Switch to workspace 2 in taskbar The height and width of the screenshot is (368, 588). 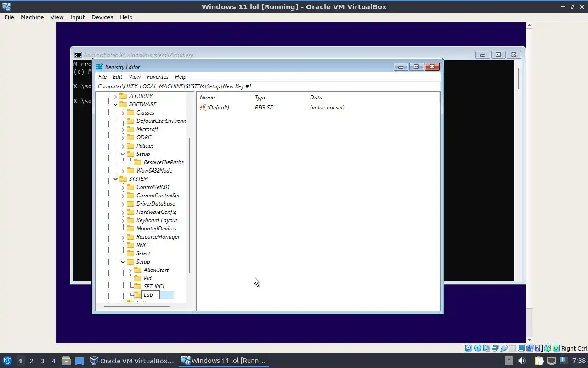(x=31, y=361)
